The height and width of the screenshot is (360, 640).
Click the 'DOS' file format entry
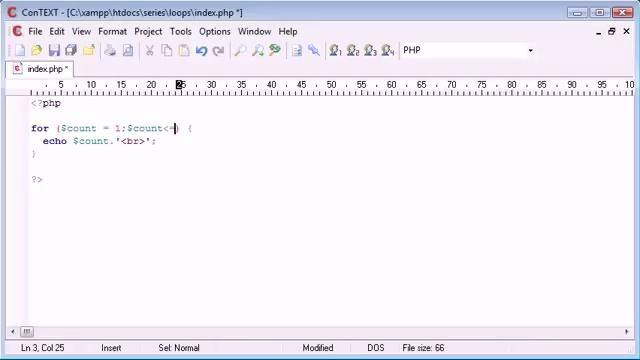click(376, 348)
